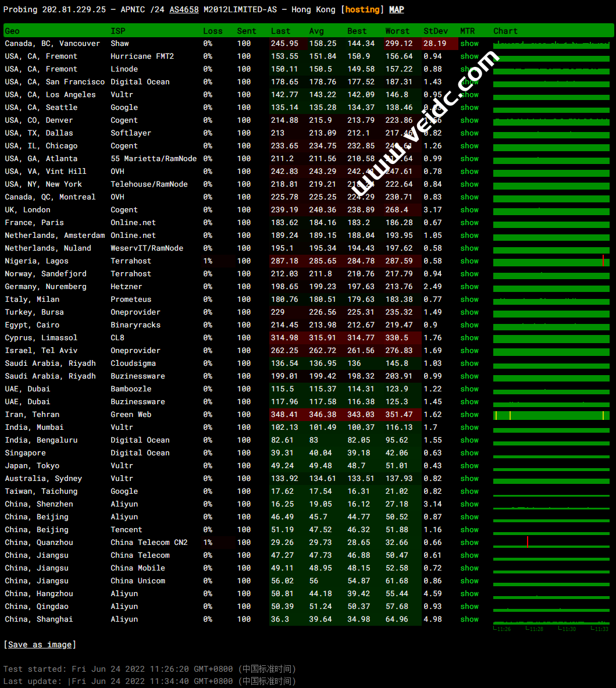Show MTR for Germany, Nuremberg Hetzner
Viewport: 616px width, 688px height.
tap(469, 287)
